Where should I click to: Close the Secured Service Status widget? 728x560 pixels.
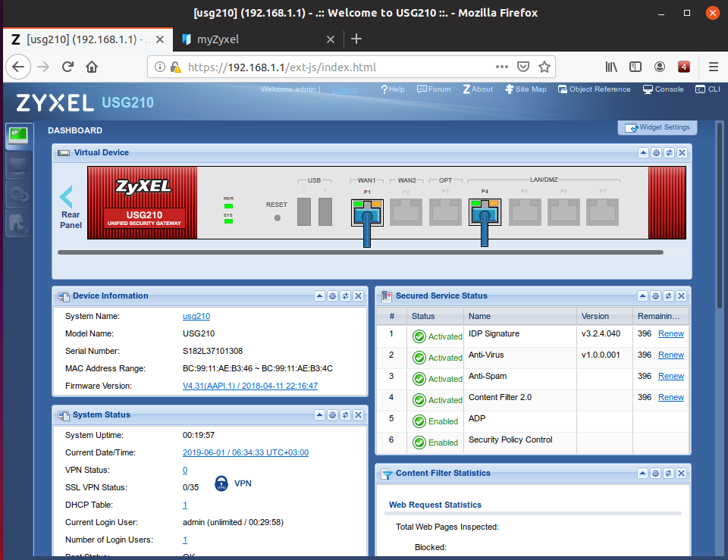pyautogui.click(x=682, y=296)
